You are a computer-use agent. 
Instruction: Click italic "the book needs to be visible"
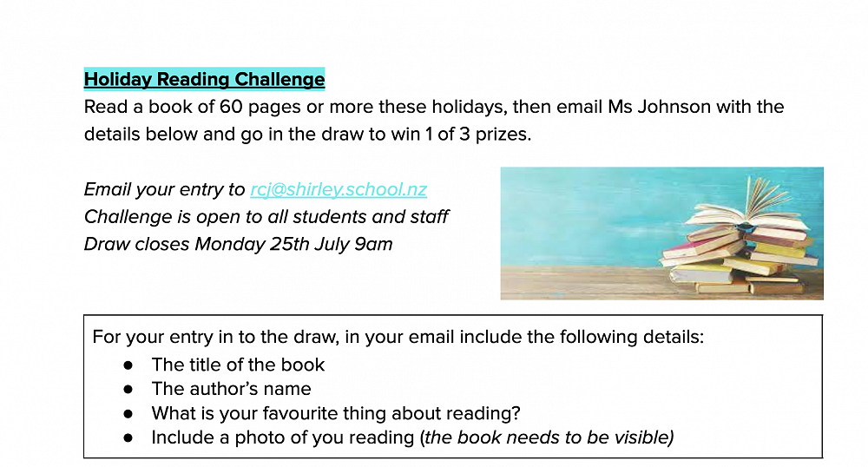tap(549, 437)
